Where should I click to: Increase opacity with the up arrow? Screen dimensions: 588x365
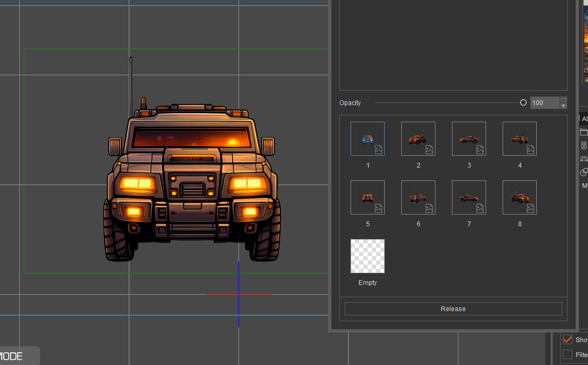point(563,100)
